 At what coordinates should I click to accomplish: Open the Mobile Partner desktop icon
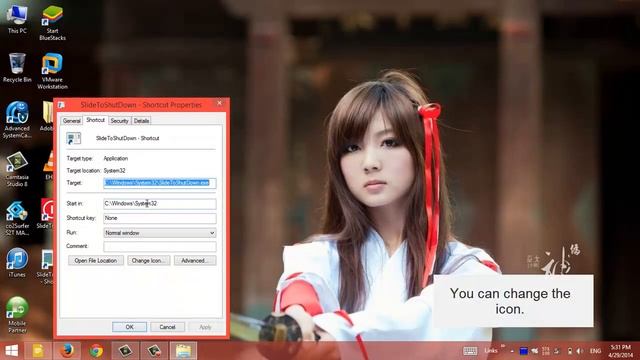coord(17,315)
